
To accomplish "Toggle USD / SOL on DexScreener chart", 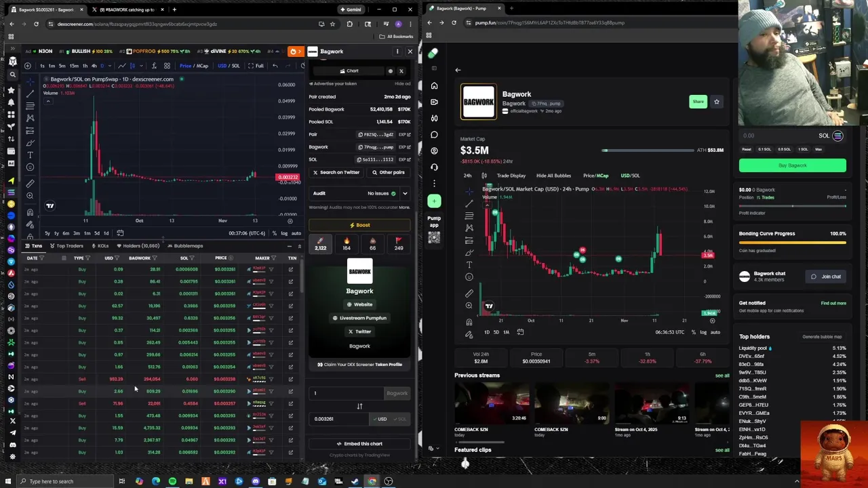I will [x=229, y=66].
